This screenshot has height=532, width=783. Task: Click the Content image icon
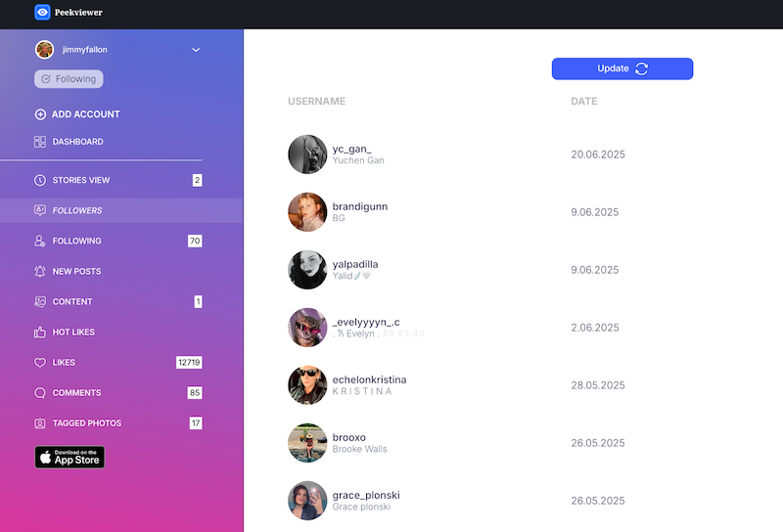coord(40,302)
